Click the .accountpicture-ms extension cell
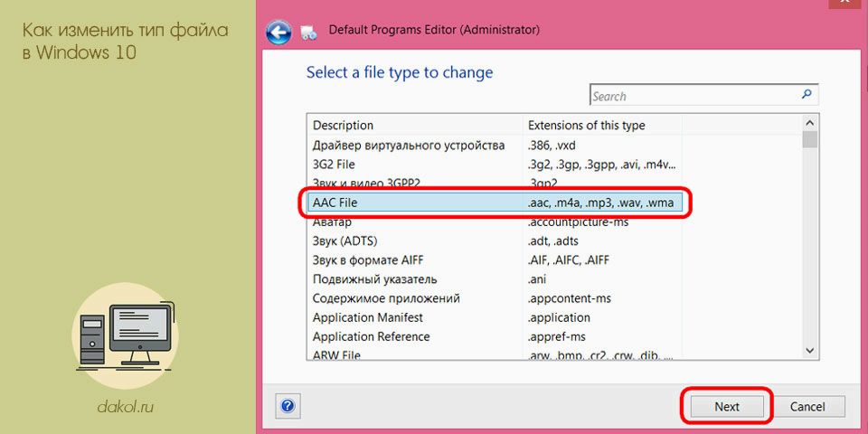Image resolution: width=868 pixels, height=434 pixels. (578, 222)
